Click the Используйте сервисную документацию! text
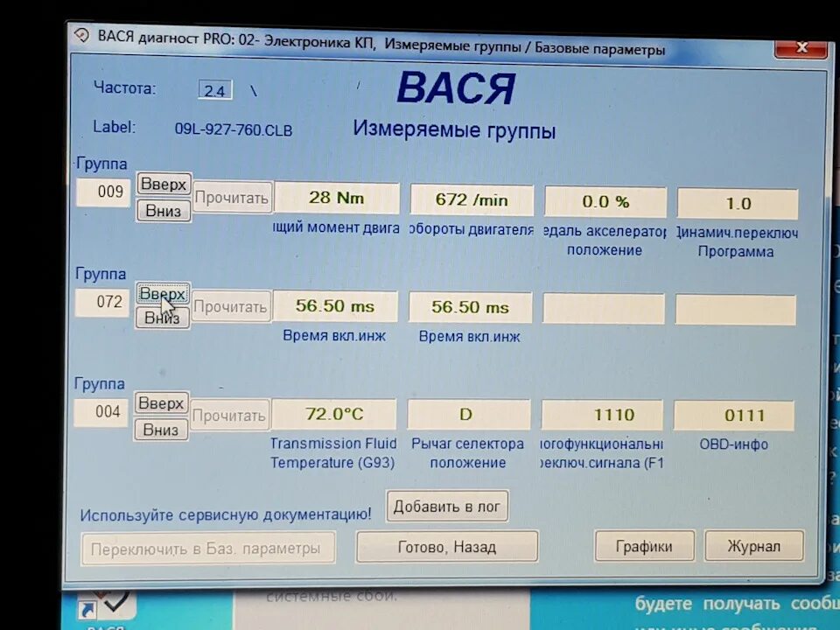The image size is (840, 630). pyautogui.click(x=226, y=514)
